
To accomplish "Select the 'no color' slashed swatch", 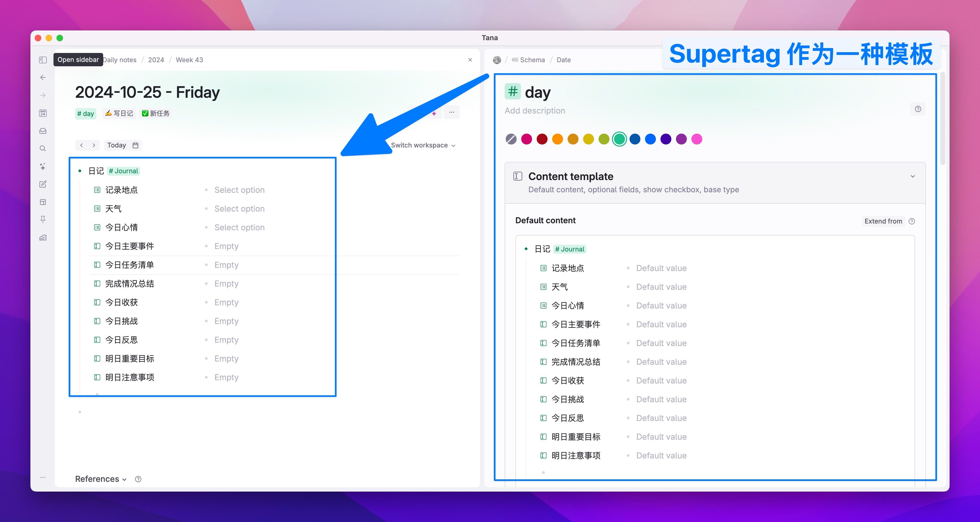I will (x=511, y=139).
